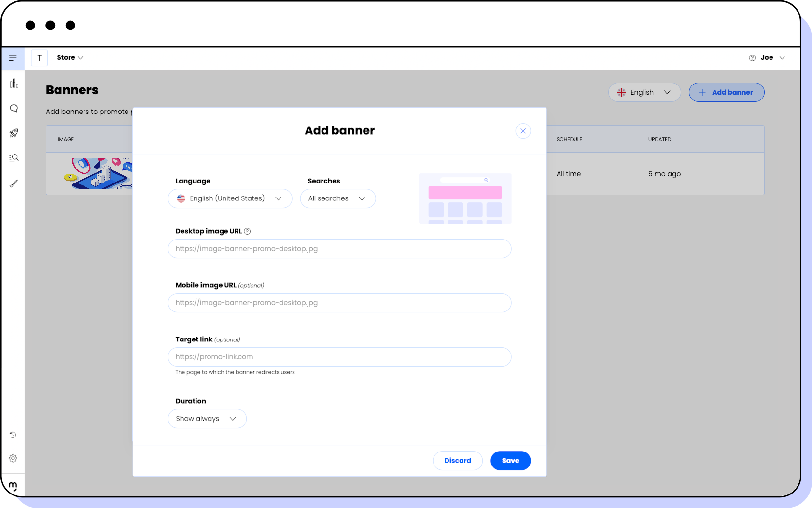
Task: Click the Save button
Action: coord(511,461)
